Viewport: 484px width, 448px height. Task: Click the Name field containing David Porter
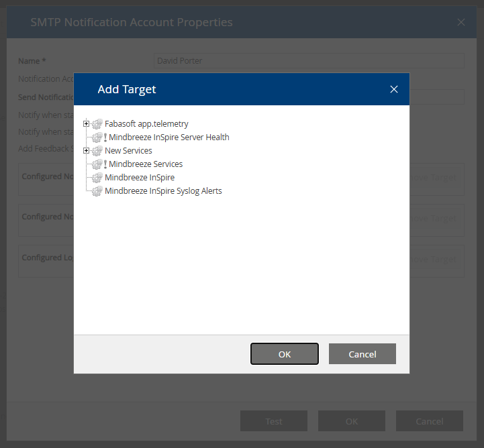(x=309, y=61)
